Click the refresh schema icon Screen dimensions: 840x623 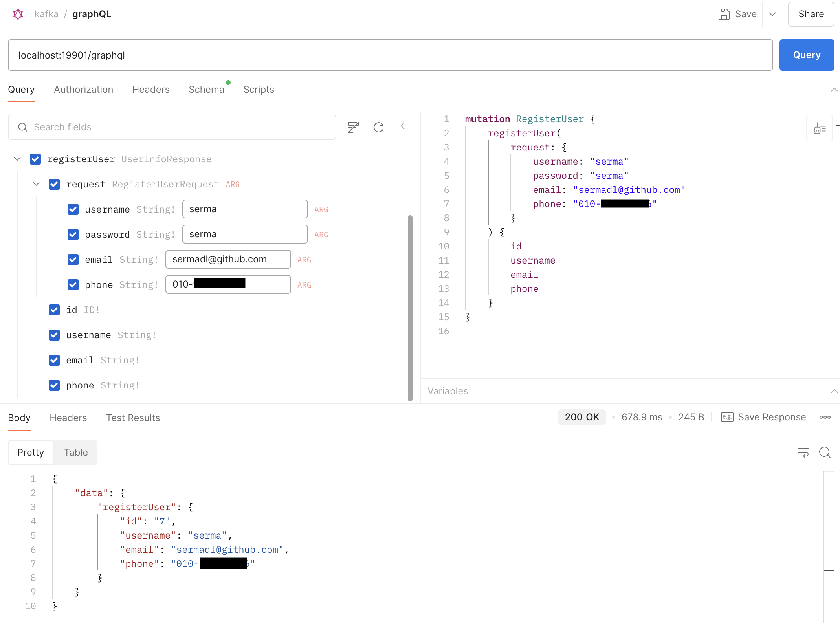pyautogui.click(x=378, y=127)
